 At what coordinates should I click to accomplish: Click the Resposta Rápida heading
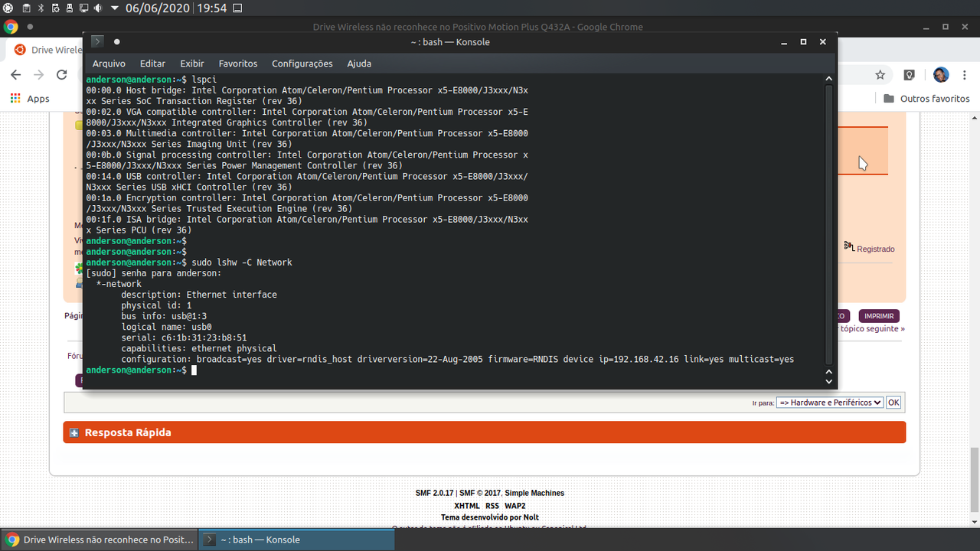tap(128, 432)
